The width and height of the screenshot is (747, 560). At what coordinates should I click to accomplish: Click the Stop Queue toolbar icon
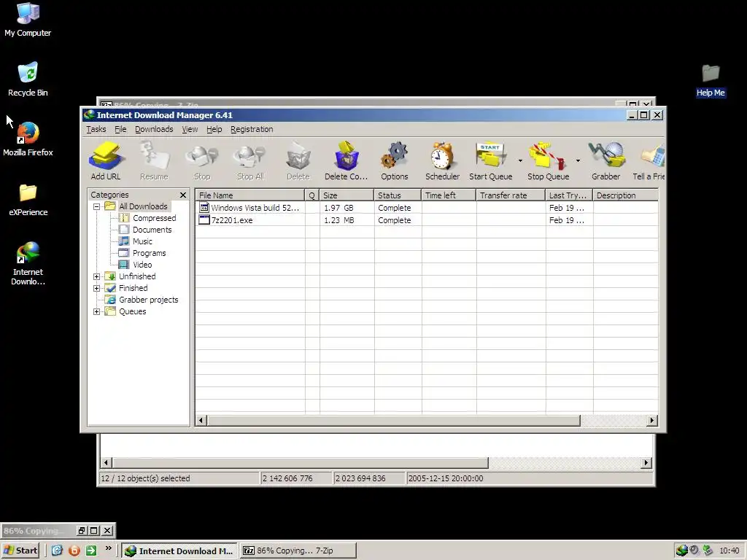(549, 160)
